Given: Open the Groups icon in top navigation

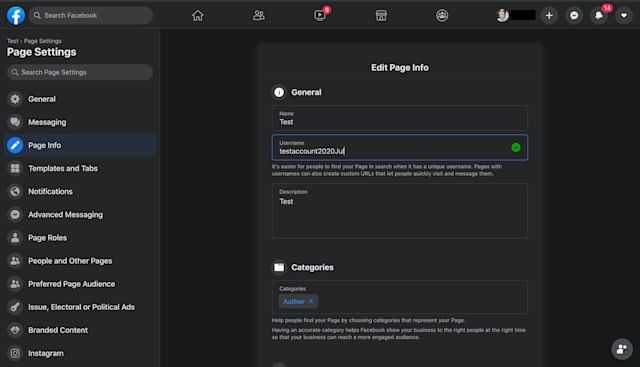Looking at the screenshot, I should pyautogui.click(x=442, y=16).
